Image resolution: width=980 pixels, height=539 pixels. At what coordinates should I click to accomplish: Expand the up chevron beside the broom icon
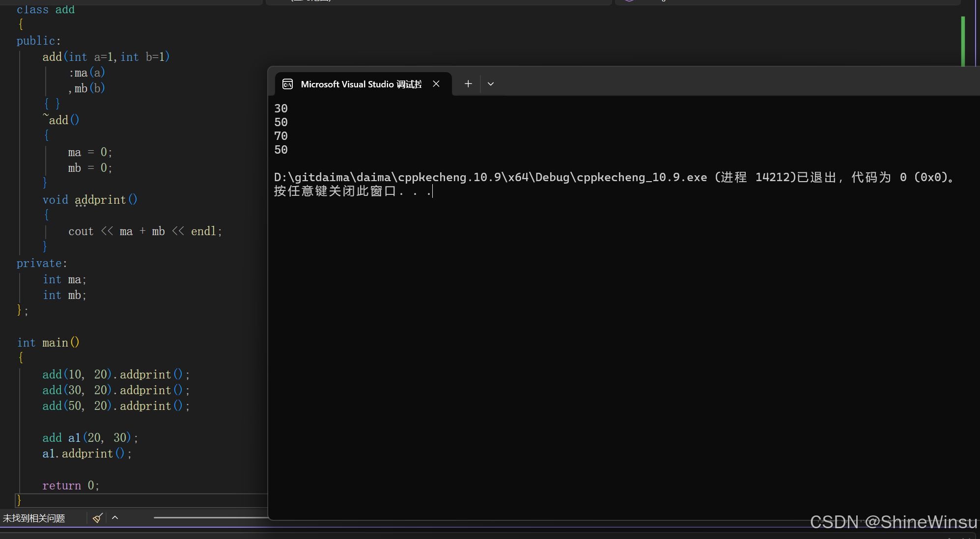click(x=115, y=517)
